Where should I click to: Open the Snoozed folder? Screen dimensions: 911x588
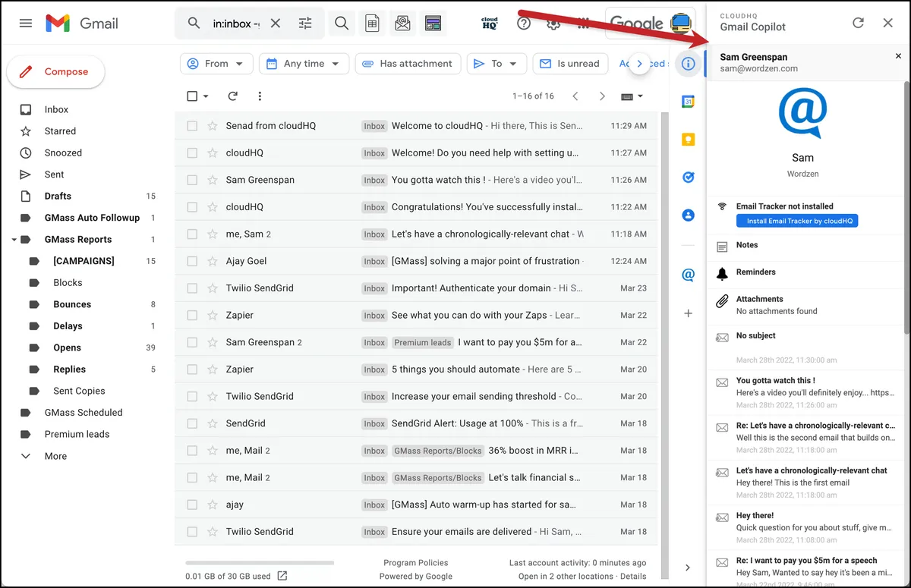click(63, 153)
